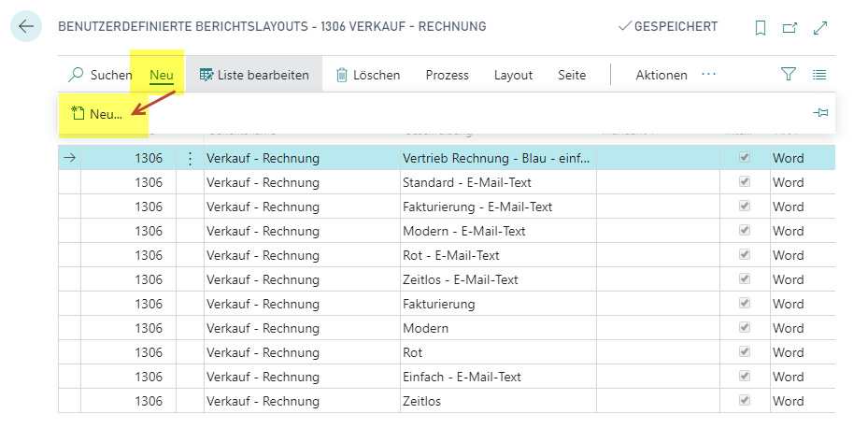
Task: Switch list view layout icon
Action: [819, 74]
